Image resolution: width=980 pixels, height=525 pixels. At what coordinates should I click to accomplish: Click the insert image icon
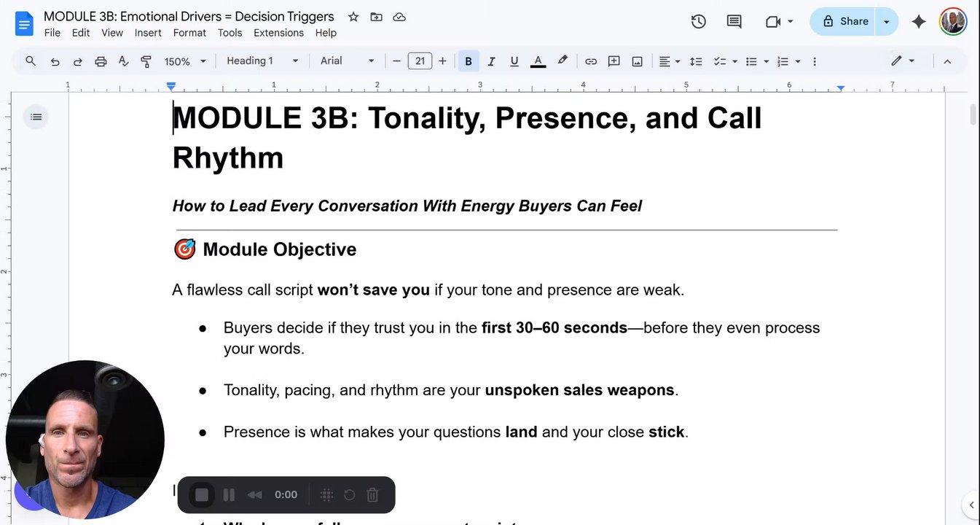[637, 61]
